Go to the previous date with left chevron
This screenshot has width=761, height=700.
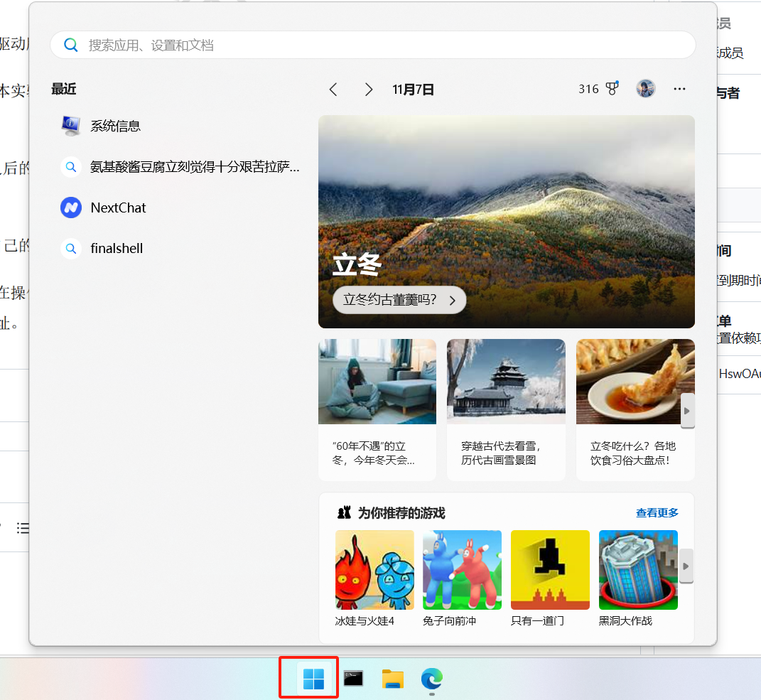click(333, 90)
